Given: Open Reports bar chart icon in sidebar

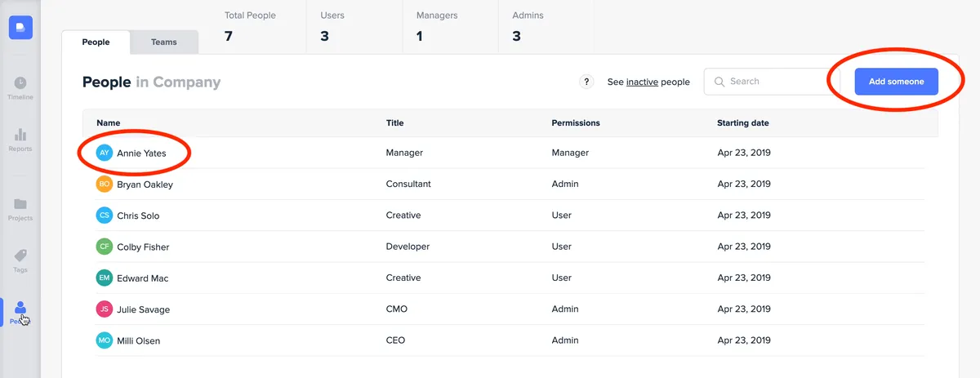Looking at the screenshot, I should (x=20, y=135).
